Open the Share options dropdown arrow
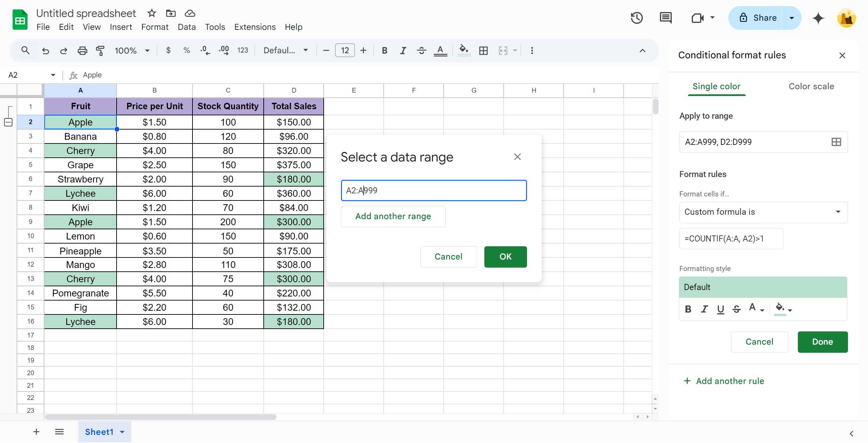Viewport: 868px width, 443px height. [x=792, y=18]
